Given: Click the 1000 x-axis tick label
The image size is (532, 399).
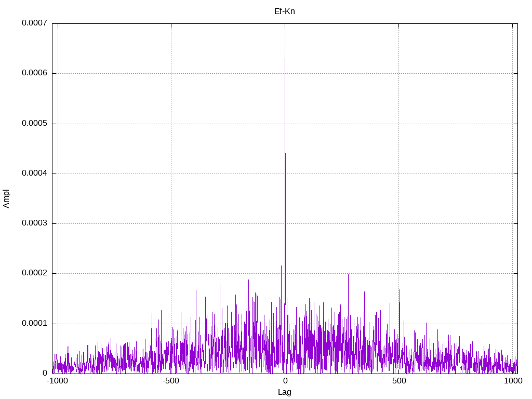Looking at the screenshot, I should click(x=513, y=381).
